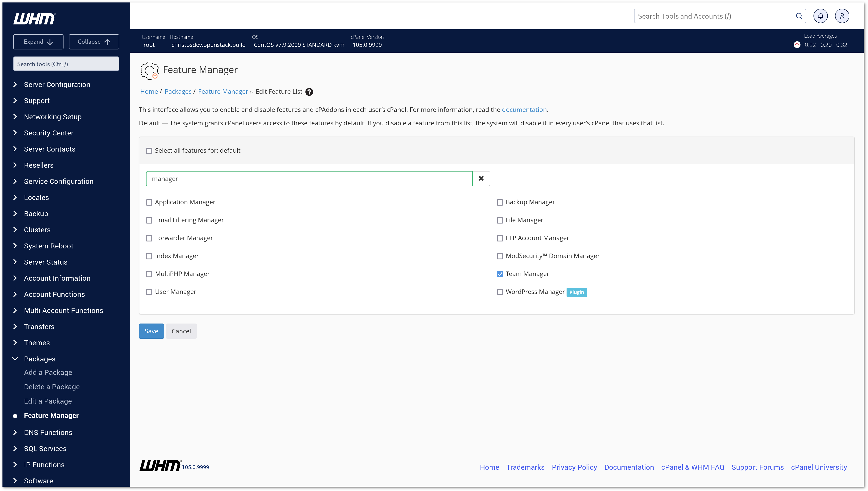Select Feature Manager in the sidebar
Image resolution: width=868 pixels, height=491 pixels.
(x=51, y=415)
